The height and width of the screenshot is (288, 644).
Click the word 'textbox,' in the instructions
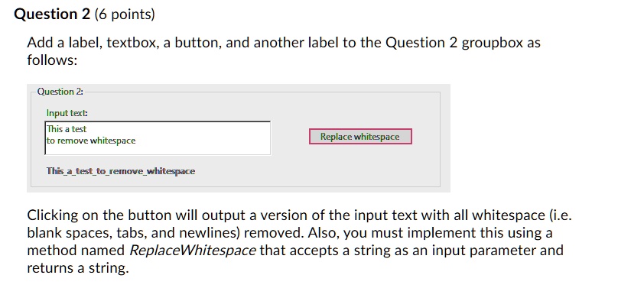click(x=132, y=42)
